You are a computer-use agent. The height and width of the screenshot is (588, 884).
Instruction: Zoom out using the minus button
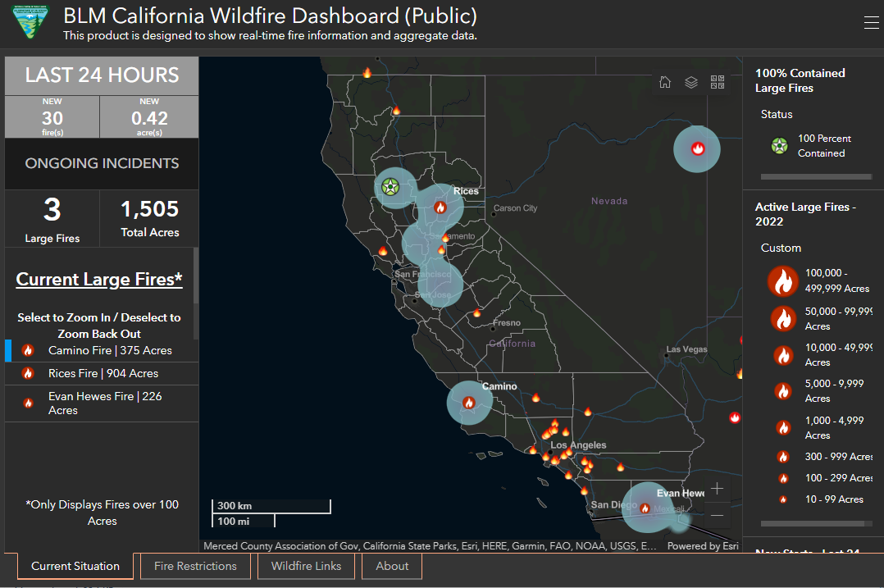pos(717,515)
